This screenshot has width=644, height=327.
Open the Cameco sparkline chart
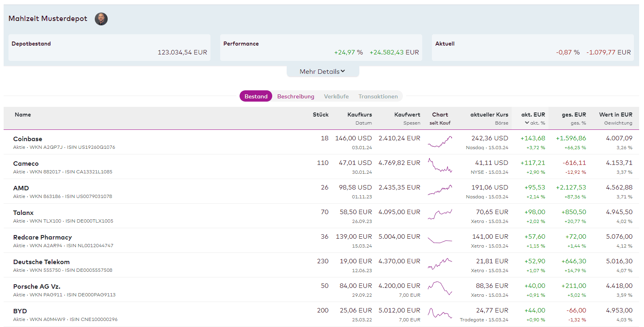tap(440, 166)
